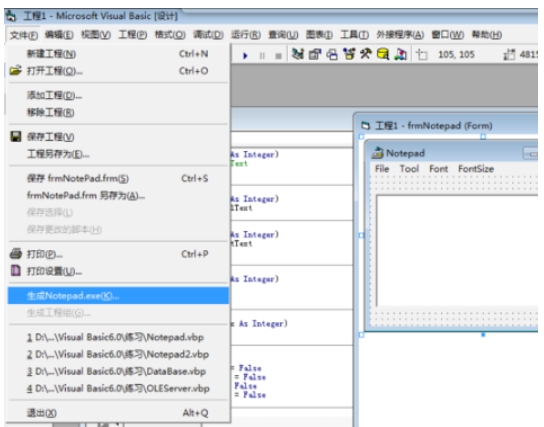
Task: Choose 打开工程(O)... menu entry
Action: point(118,71)
